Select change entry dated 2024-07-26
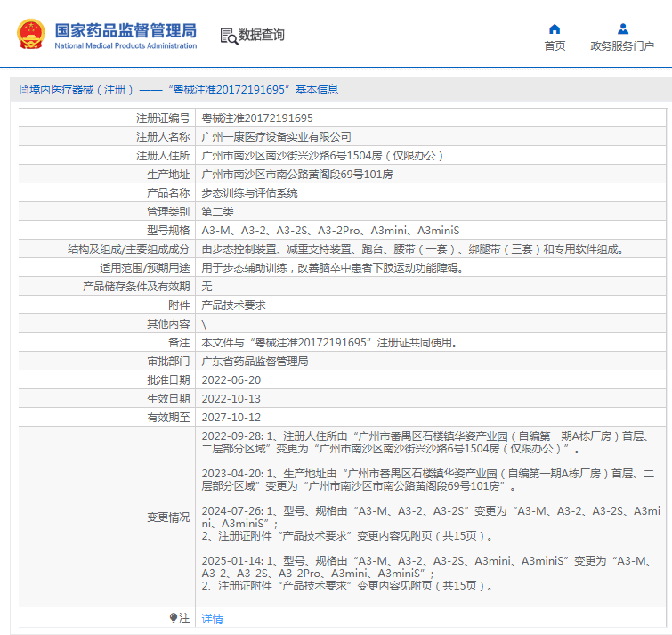 pos(431,524)
